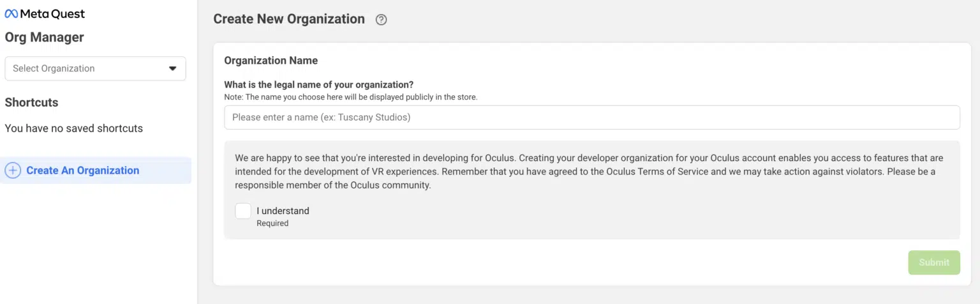980x304 pixels.
Task: Click the Select Organization dropdown arrow
Action: [x=172, y=68]
